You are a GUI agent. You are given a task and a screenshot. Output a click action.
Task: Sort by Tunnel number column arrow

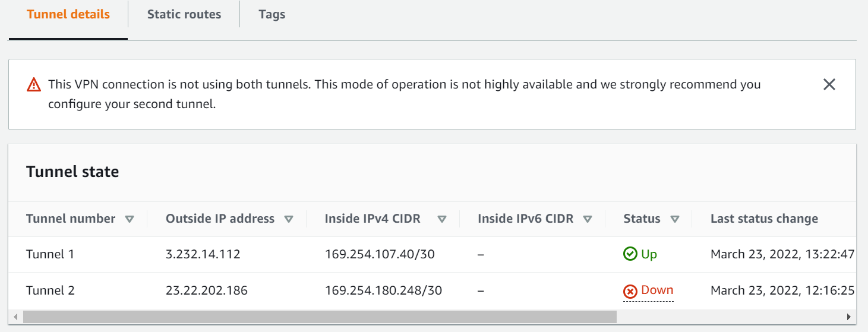click(130, 219)
